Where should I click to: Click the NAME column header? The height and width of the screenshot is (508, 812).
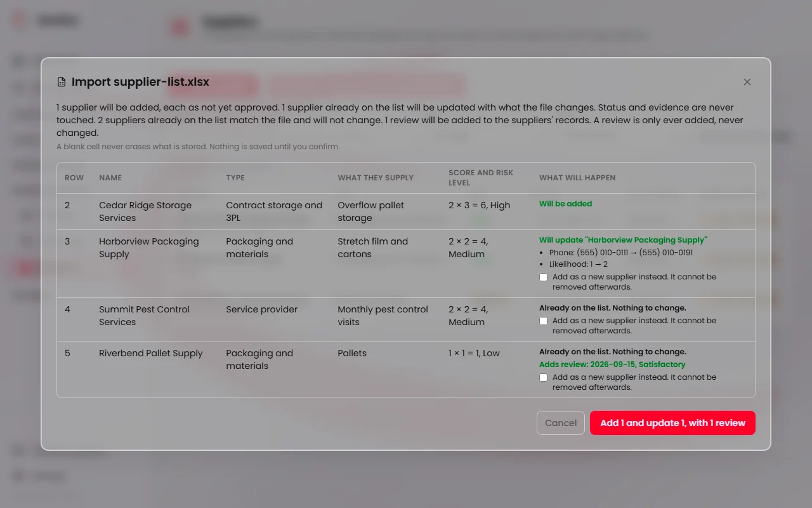point(110,178)
